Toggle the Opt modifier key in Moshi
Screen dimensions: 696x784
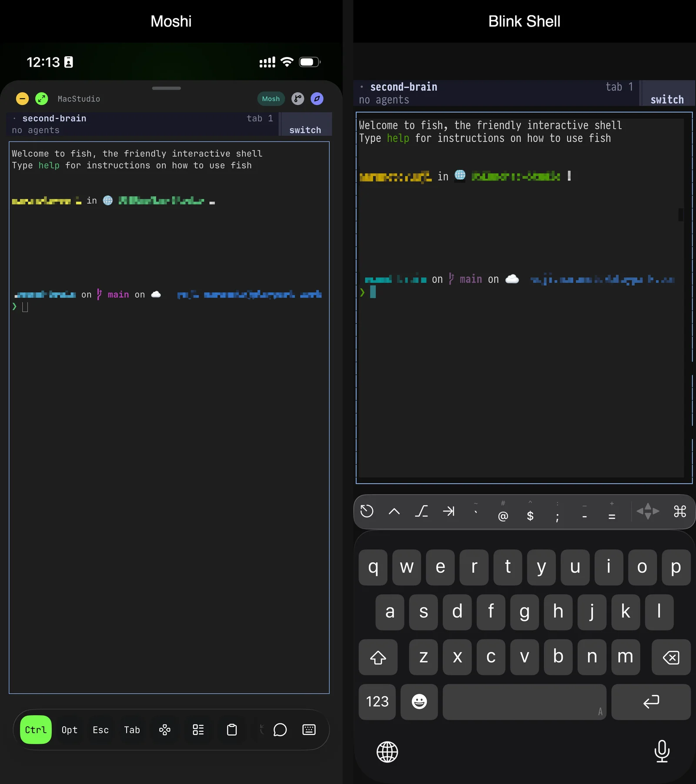[70, 730]
